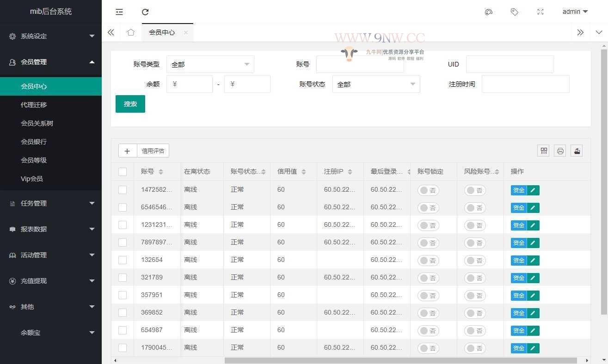Select all rows with header checkbox

(x=123, y=172)
